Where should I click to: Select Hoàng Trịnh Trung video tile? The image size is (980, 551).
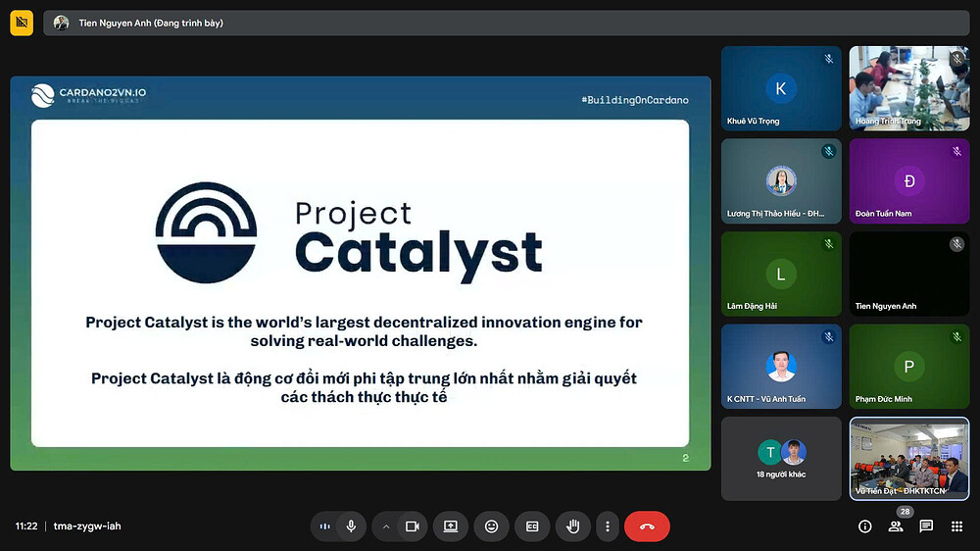coord(909,88)
